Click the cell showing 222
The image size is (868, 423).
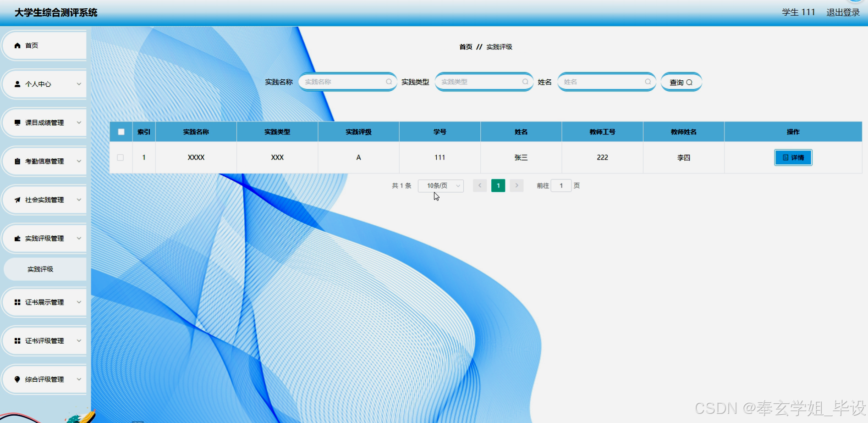click(602, 157)
